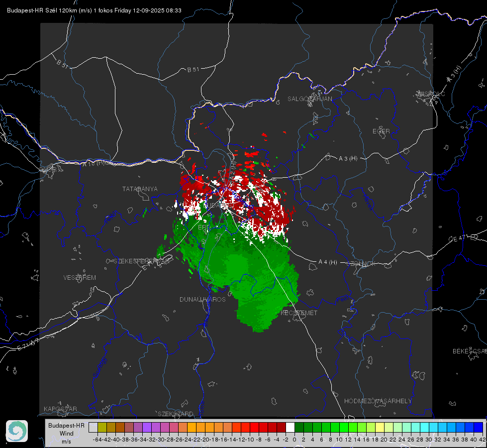Click the SALGÓTARJÁN city label
Image resolution: width=487 pixels, height=448 pixels.
point(309,99)
